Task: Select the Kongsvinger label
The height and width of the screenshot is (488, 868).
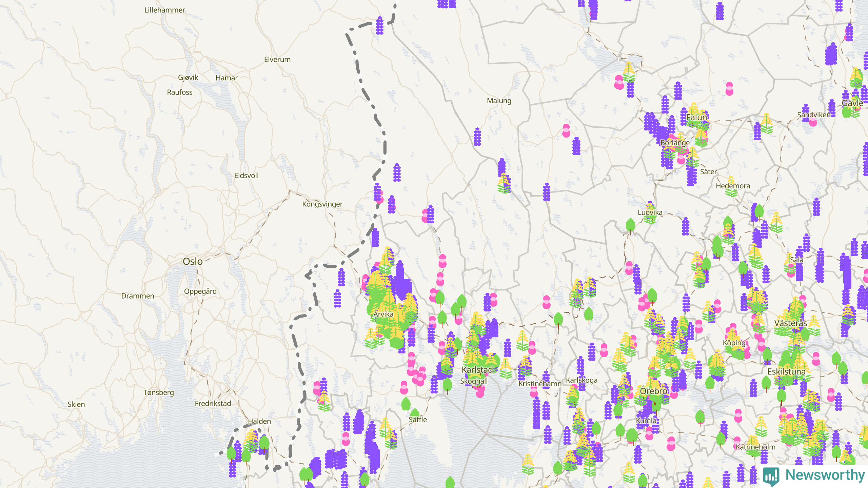Action: pyautogui.click(x=322, y=204)
